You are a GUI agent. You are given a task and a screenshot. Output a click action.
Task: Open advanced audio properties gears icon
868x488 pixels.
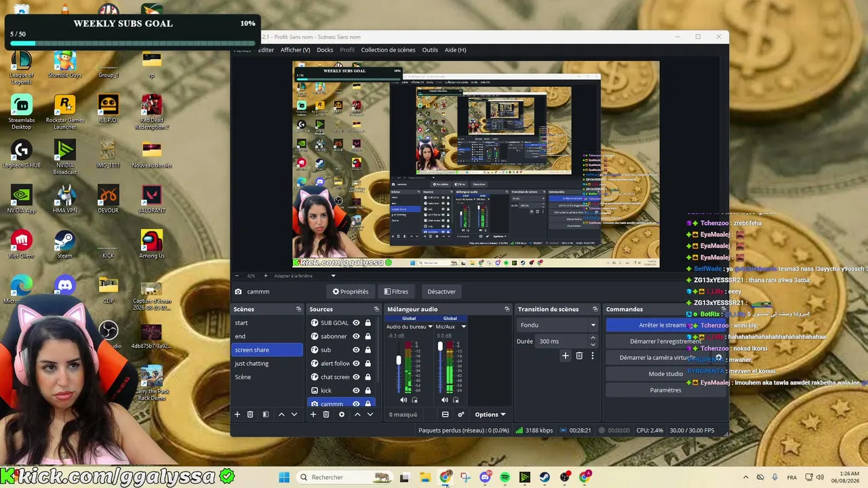click(x=461, y=414)
